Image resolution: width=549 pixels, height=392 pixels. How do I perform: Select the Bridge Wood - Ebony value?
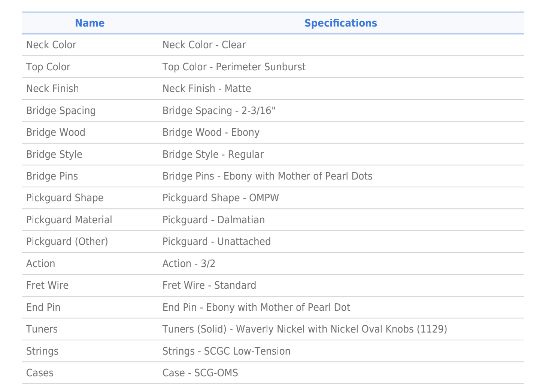point(211,132)
